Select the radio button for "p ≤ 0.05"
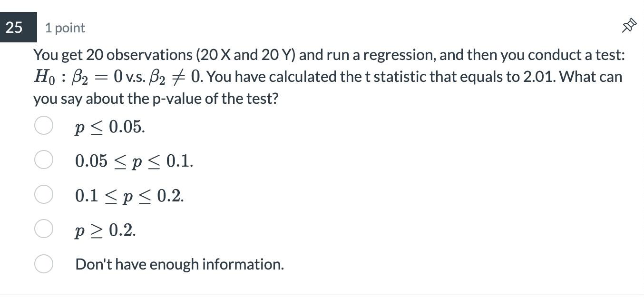Screen dimensions: 644x300 43,125
